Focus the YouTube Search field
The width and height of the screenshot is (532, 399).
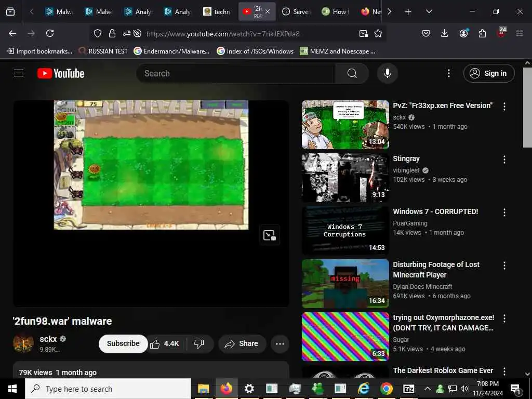point(236,73)
